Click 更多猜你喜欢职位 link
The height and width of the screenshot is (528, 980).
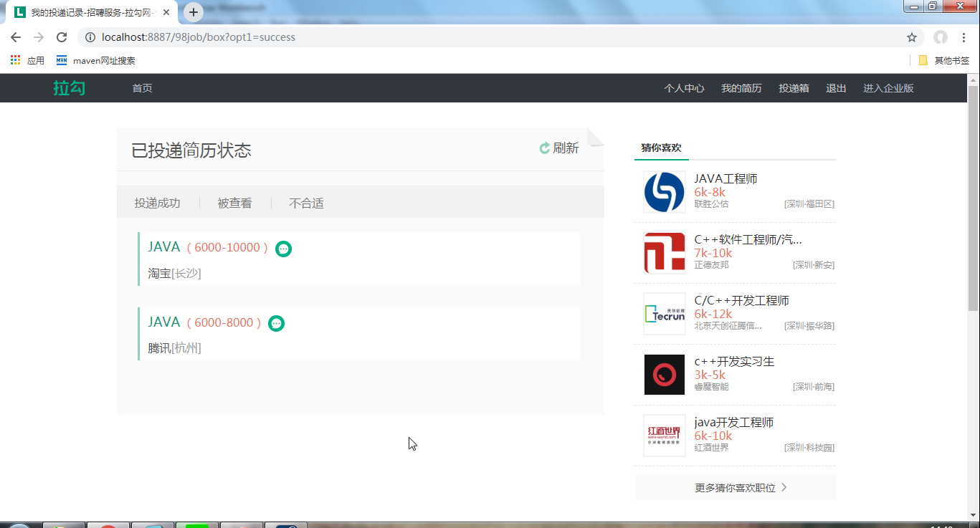(x=735, y=488)
